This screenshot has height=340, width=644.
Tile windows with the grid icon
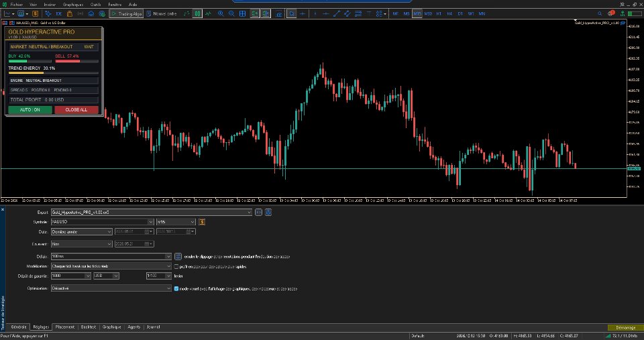coord(243,13)
